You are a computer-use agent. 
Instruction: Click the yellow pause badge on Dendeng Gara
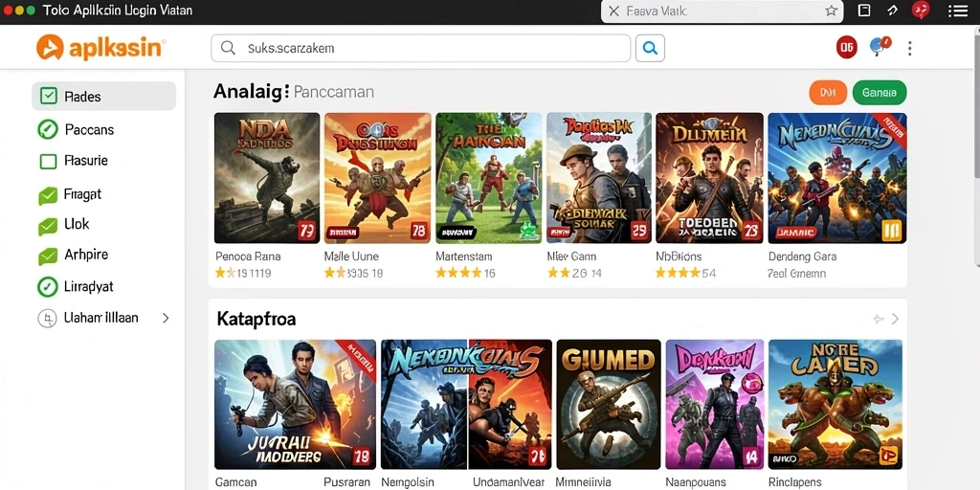click(x=892, y=231)
